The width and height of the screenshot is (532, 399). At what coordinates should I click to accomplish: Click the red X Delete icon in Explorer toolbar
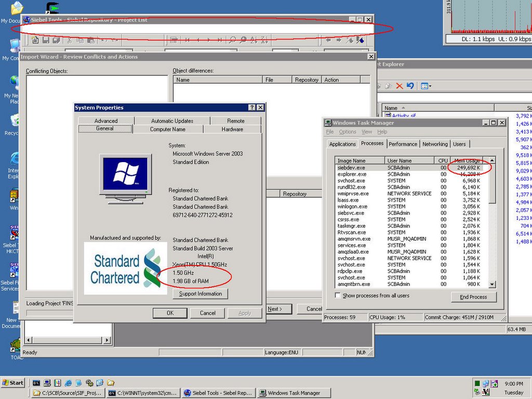400,86
